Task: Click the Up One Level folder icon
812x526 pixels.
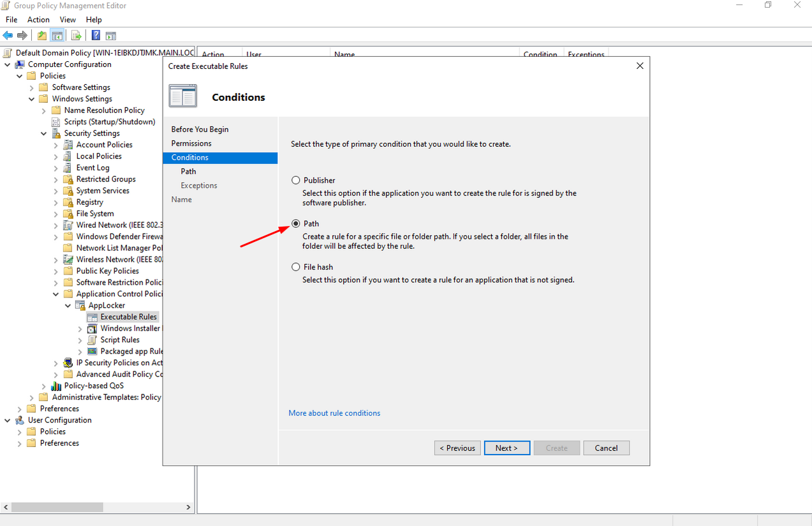Action: pyautogui.click(x=42, y=36)
